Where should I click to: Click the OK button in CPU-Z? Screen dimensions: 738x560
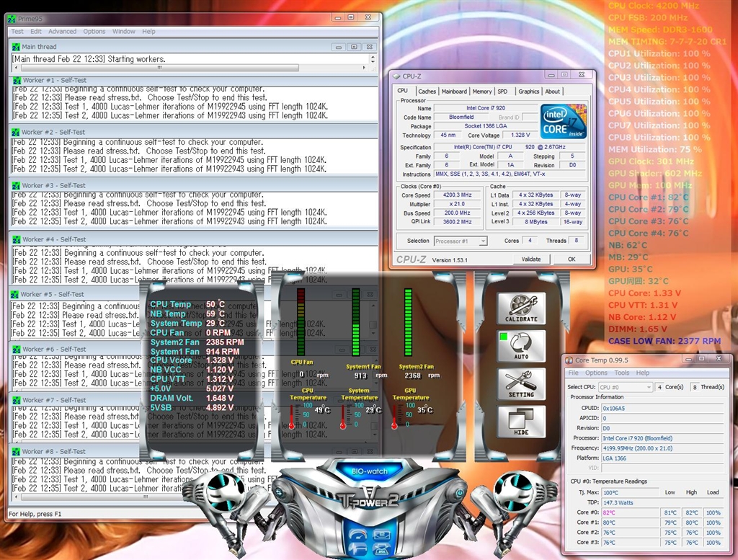coord(572,259)
